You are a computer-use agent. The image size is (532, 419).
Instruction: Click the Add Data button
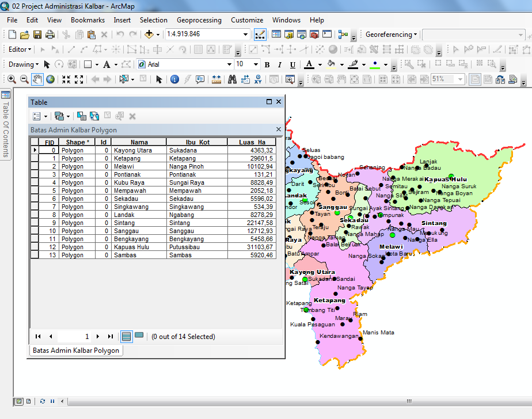point(149,35)
